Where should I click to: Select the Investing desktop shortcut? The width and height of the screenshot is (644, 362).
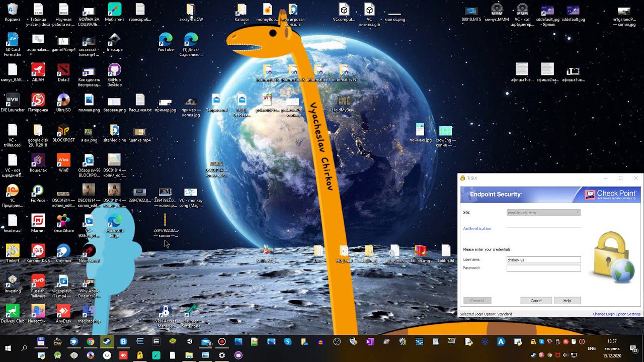(13, 284)
